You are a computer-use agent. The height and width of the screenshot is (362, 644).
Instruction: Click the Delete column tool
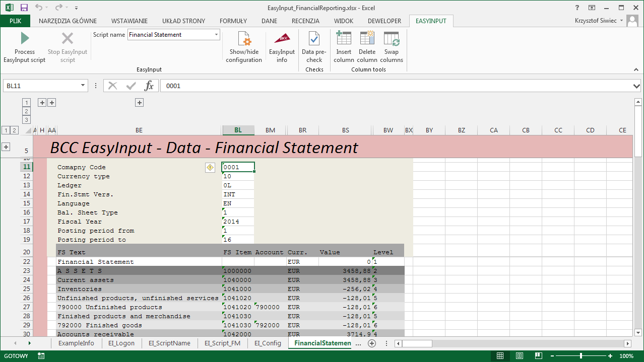[367, 47]
